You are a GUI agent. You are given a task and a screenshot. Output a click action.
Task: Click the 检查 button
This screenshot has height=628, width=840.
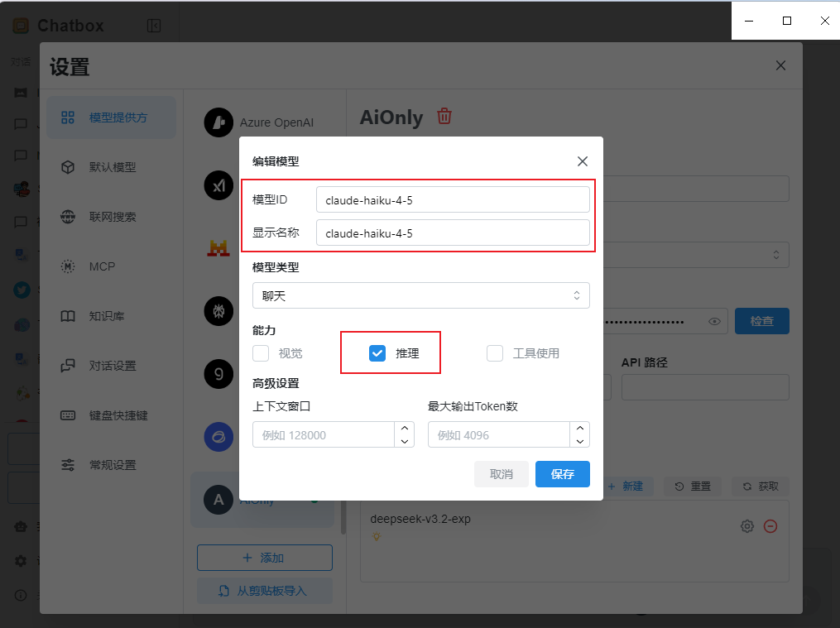coord(761,321)
